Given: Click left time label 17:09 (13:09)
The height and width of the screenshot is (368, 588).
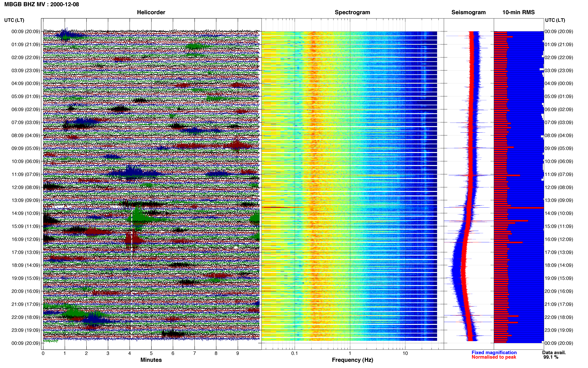Looking at the screenshot, I should click(x=26, y=252).
